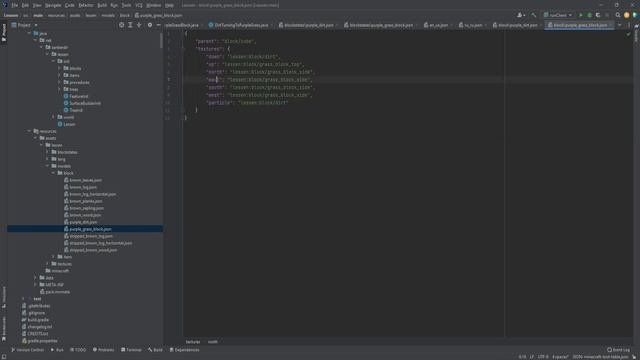Open the Help menu

coord(169,5)
